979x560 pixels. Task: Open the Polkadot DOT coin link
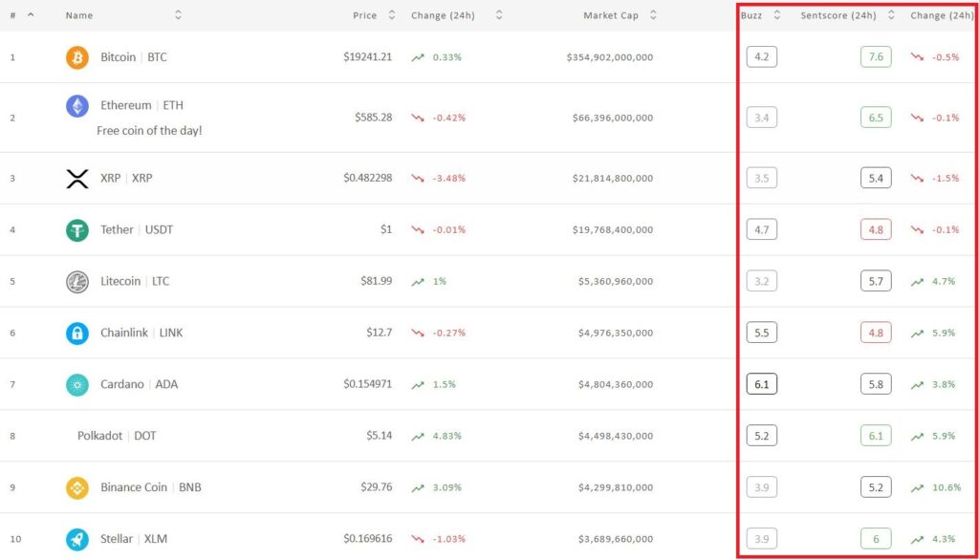[x=117, y=436]
